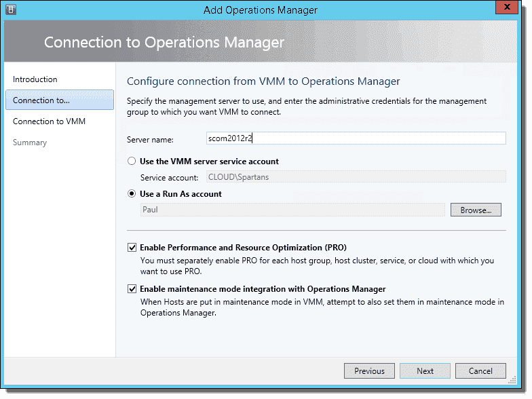This screenshot has height=399, width=532.
Task: Click the wizard icon in the title bar
Action: 11,9
